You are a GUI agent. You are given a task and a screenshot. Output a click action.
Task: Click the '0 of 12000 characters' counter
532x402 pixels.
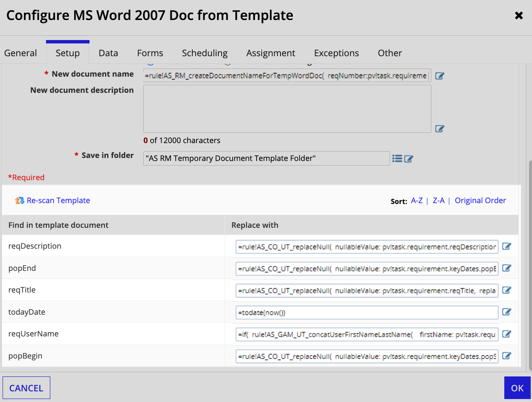182,141
